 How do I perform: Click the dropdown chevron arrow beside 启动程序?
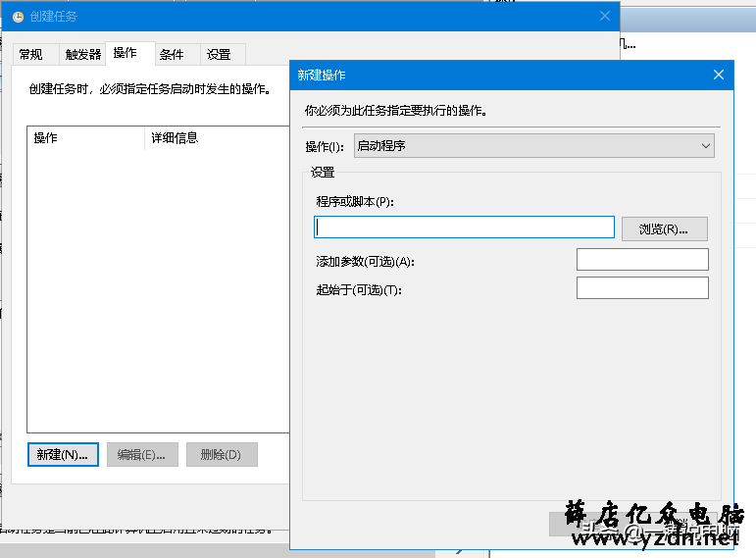pyautogui.click(x=705, y=146)
